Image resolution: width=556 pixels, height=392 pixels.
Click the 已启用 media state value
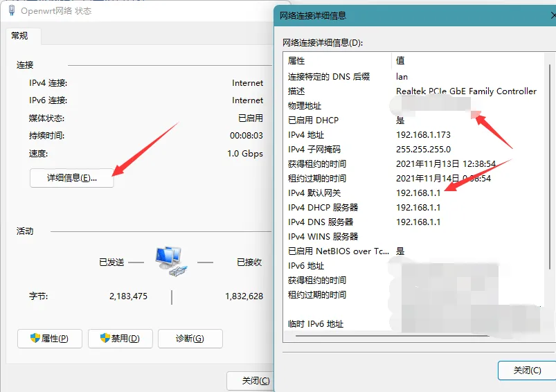pyautogui.click(x=251, y=118)
